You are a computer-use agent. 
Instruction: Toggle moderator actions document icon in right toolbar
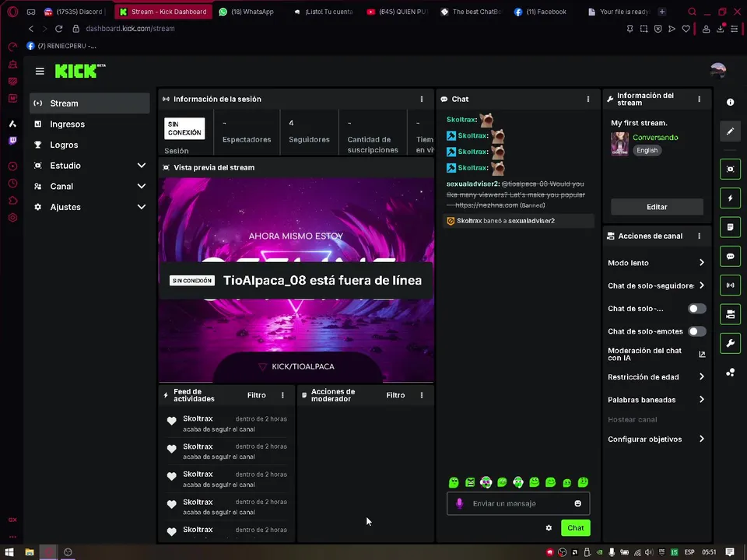point(730,227)
